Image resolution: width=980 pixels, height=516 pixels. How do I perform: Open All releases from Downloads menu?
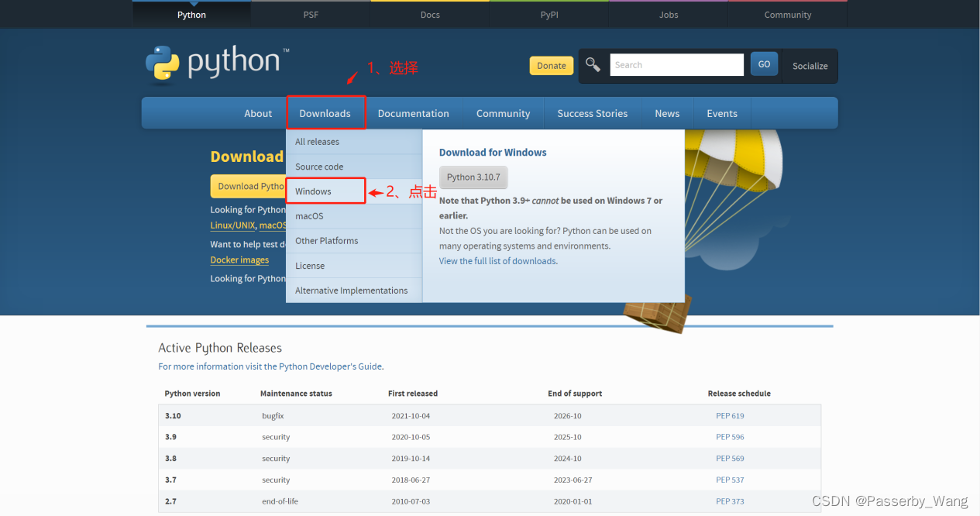pyautogui.click(x=317, y=141)
